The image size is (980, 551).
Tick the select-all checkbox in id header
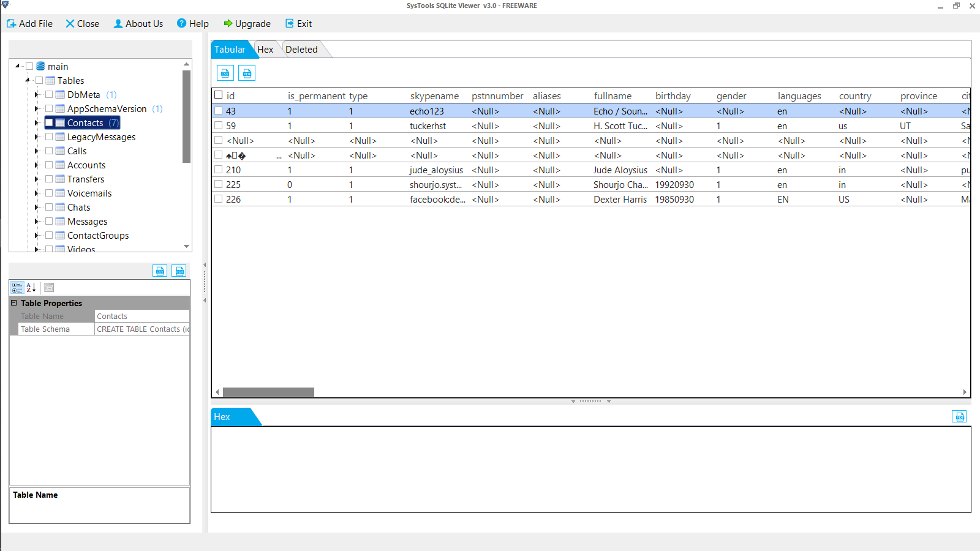point(218,95)
